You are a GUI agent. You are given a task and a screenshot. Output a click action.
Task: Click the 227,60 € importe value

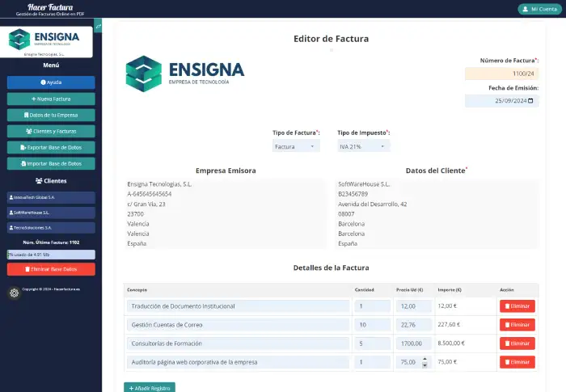pyautogui.click(x=449, y=324)
